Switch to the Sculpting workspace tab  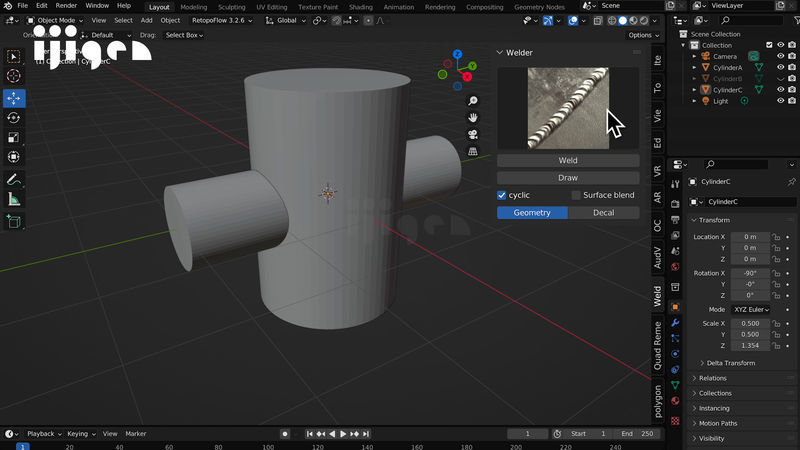pos(231,6)
